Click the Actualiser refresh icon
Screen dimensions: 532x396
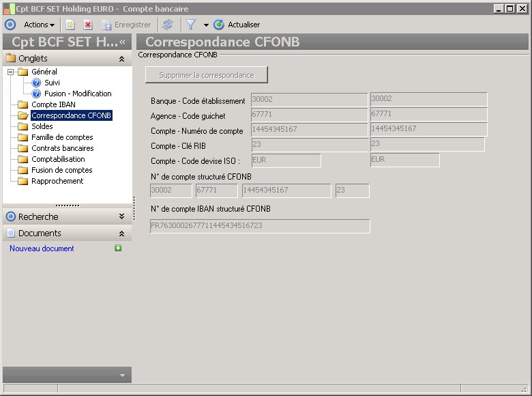point(219,25)
